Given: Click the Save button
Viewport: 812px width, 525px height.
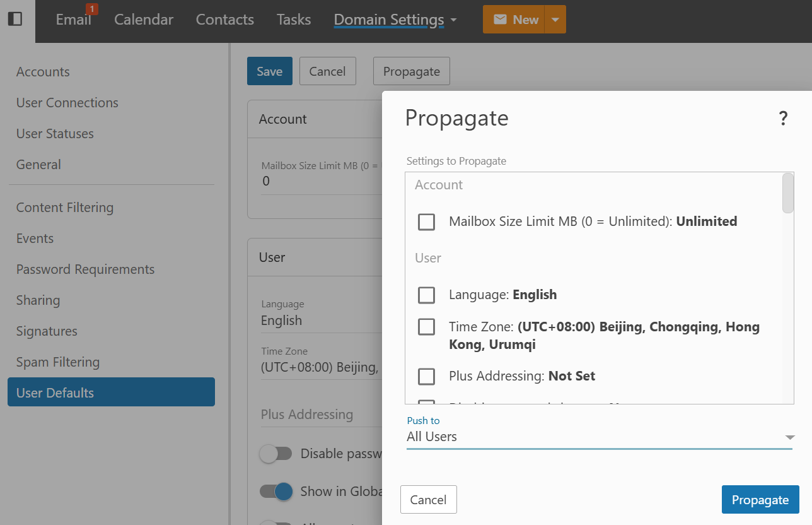Looking at the screenshot, I should tap(269, 71).
